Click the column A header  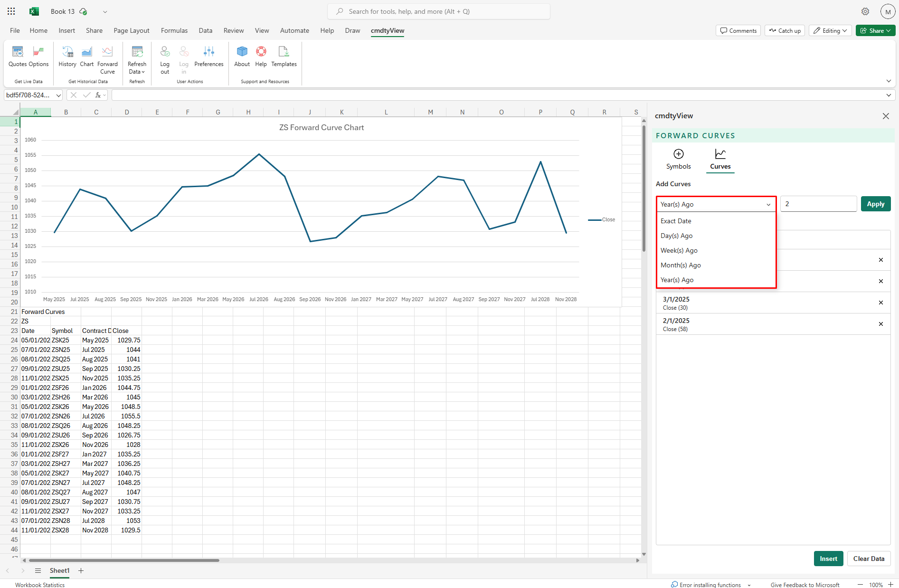(x=36, y=112)
